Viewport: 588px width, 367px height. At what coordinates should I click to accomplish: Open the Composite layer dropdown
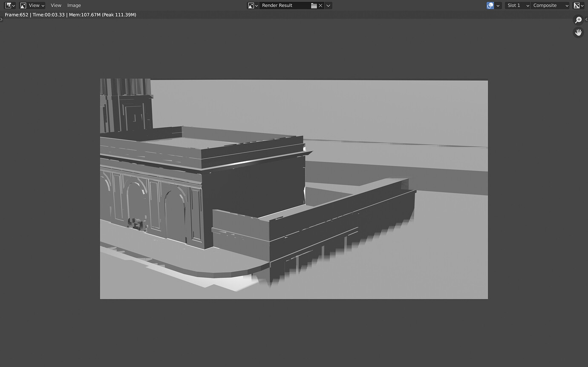tap(550, 6)
